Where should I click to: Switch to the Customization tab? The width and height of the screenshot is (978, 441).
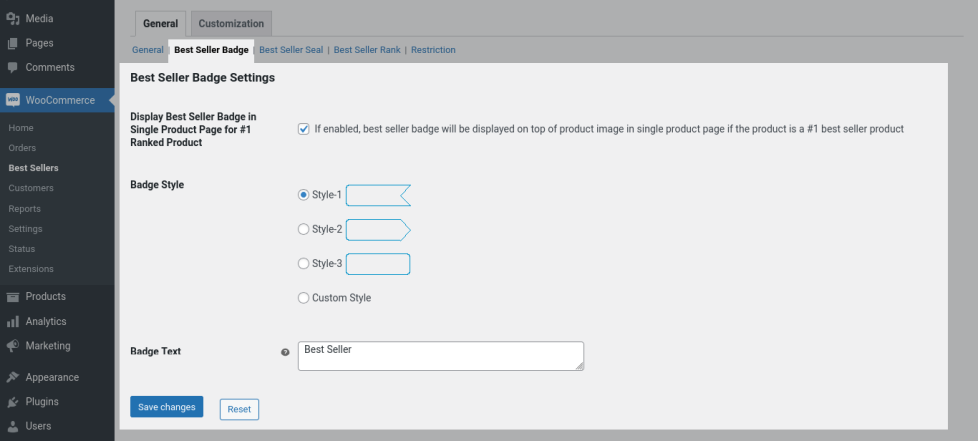[x=231, y=24]
